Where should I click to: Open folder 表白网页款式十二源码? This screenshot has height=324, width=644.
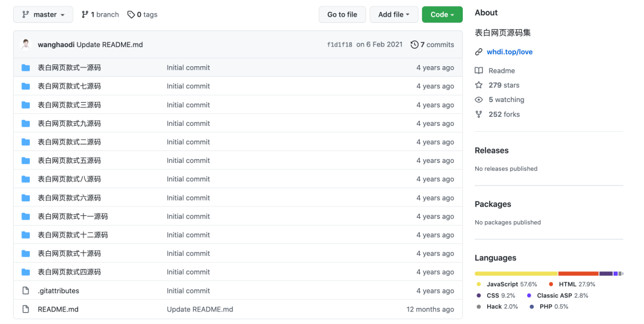73,234
